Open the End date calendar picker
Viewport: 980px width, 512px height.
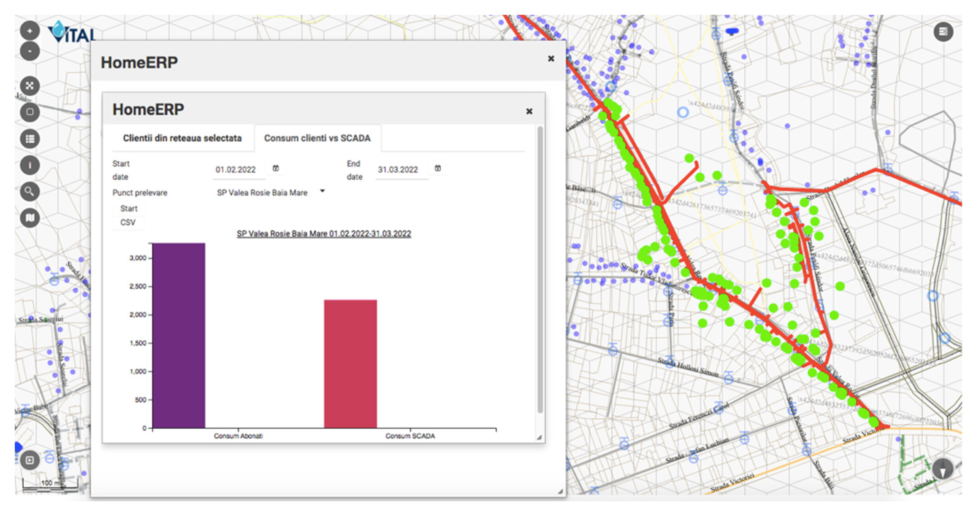(x=438, y=168)
